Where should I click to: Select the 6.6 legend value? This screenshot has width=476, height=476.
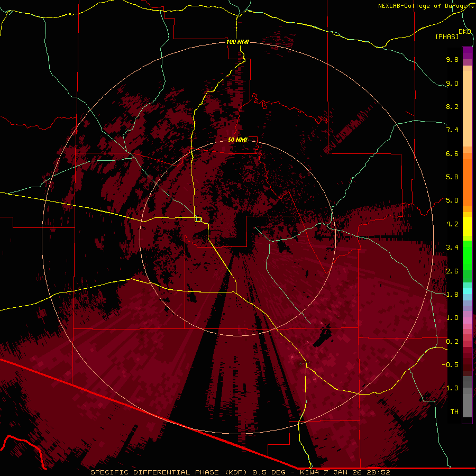(452, 153)
